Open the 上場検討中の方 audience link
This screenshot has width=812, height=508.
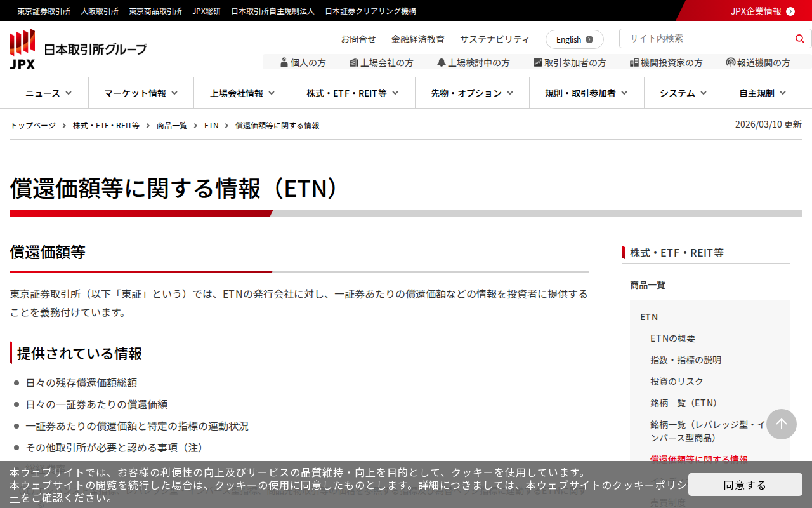(473, 62)
